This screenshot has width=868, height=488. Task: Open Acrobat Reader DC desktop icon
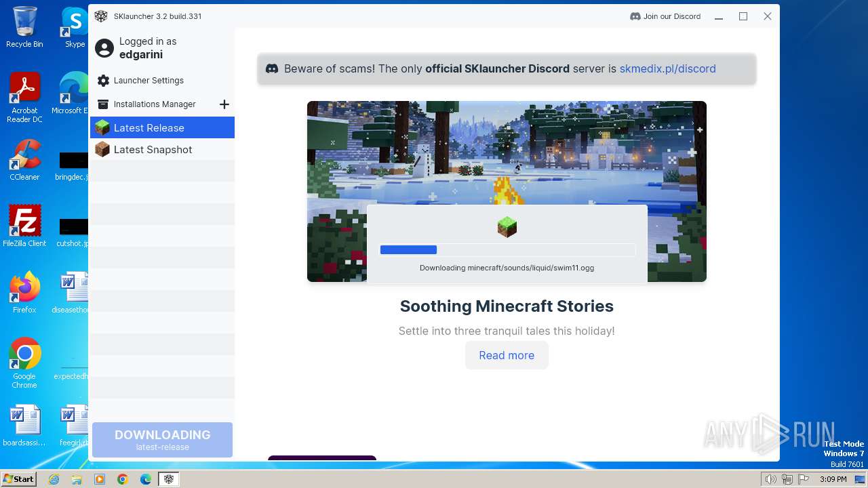pyautogui.click(x=24, y=98)
